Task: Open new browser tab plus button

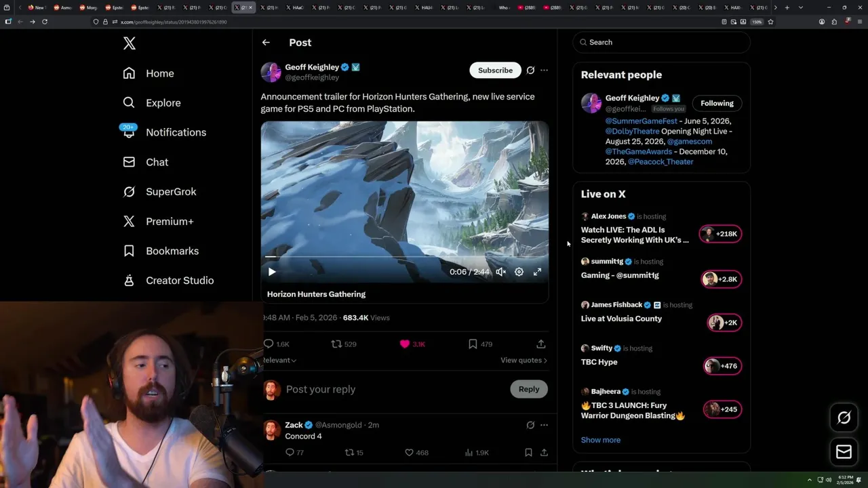Action: coord(787,7)
